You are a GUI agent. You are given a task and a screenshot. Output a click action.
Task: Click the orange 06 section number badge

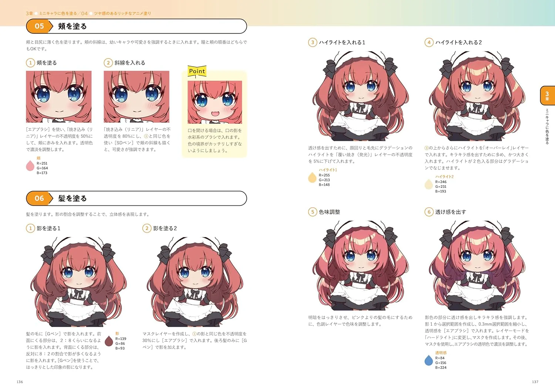click(40, 198)
